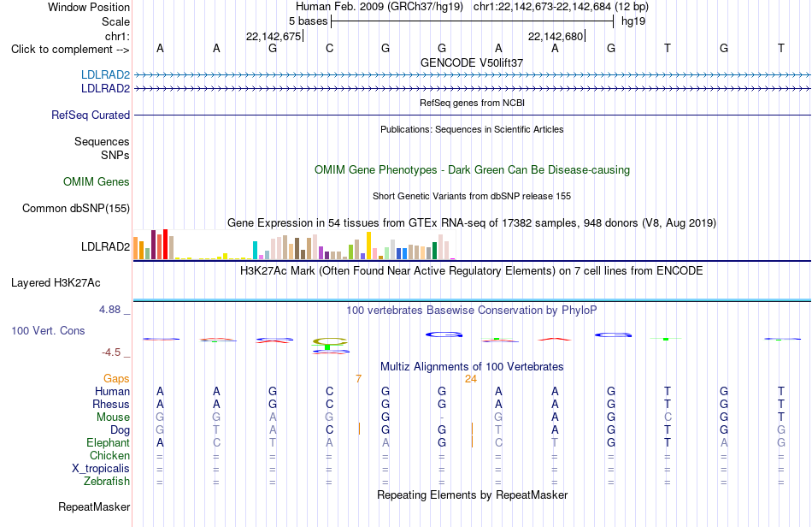Click the Multiz Alignments of 100 Vertebrates title

point(472,367)
